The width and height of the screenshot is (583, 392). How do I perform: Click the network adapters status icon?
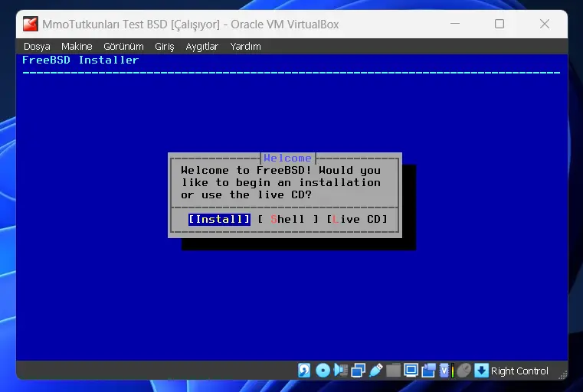(358, 371)
